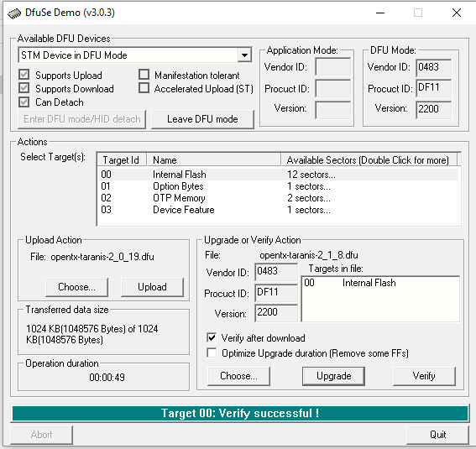Viewport: 476px width, 449px height.
Task: Select the Option Bytes target row
Action: coord(279,186)
